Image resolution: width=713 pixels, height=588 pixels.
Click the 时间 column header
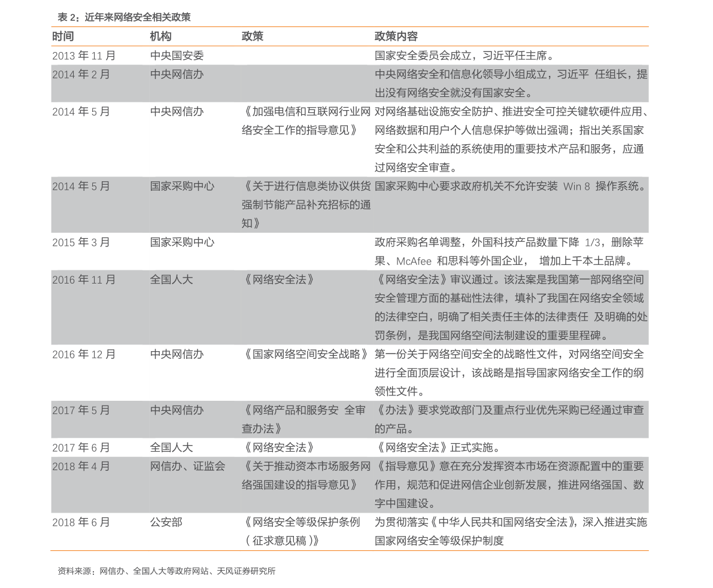pos(62,36)
